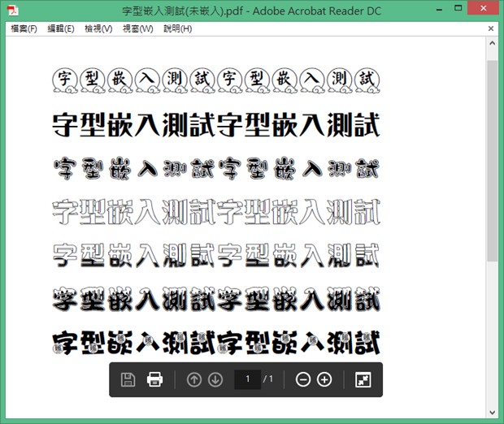Open the 檢視(V) menu
The image size is (504, 424).
(98, 29)
